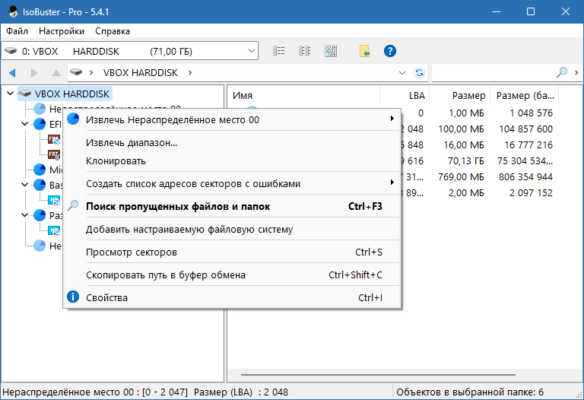Maximize the IsoBuster window
This screenshot has height=400, width=584.
[x=530, y=12]
